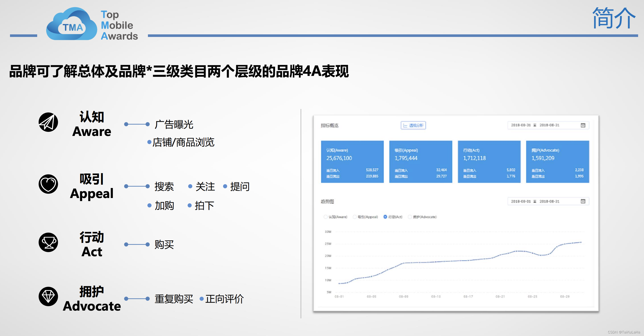Click the 30M y-axis label
This screenshot has width=644, height=336.
(328, 232)
